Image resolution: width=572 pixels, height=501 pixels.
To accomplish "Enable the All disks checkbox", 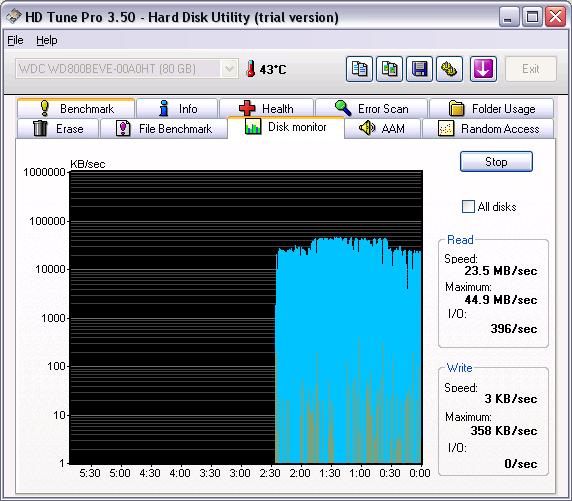I will tap(468, 207).
